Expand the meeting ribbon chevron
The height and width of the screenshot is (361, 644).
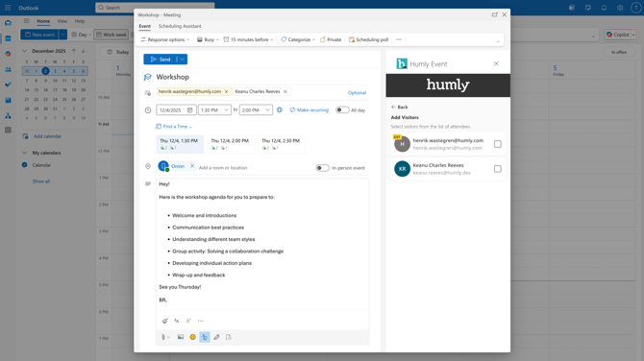(x=498, y=41)
